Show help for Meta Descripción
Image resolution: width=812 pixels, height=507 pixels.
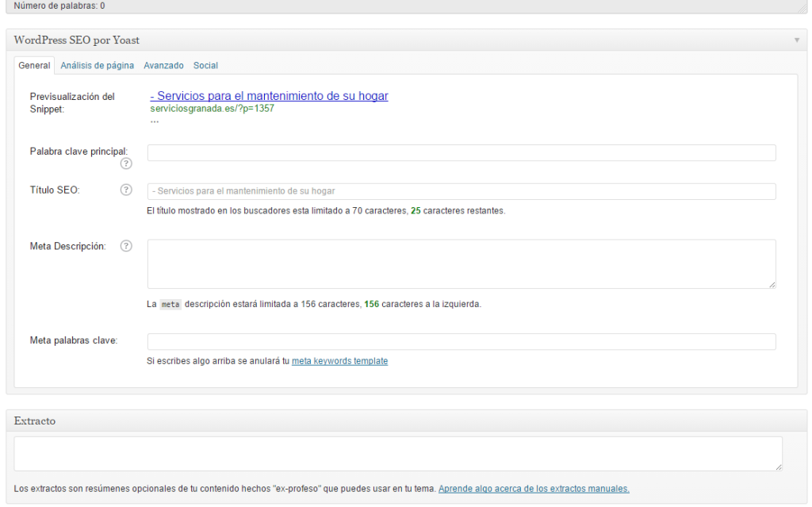[x=126, y=246]
